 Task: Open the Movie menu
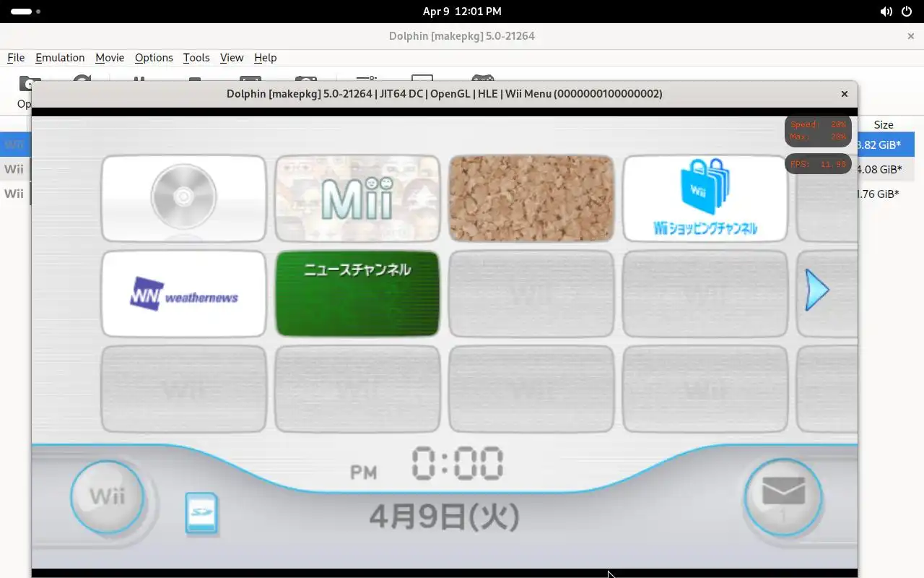(x=110, y=58)
